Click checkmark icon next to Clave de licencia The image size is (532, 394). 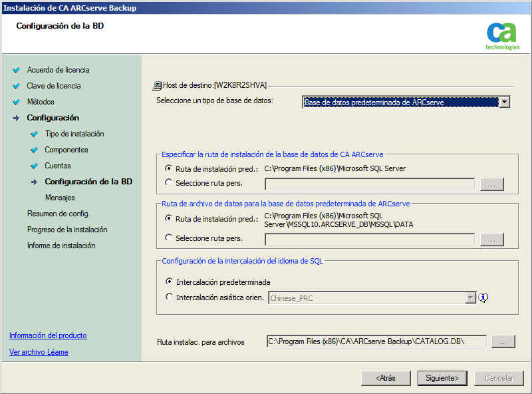(16, 87)
